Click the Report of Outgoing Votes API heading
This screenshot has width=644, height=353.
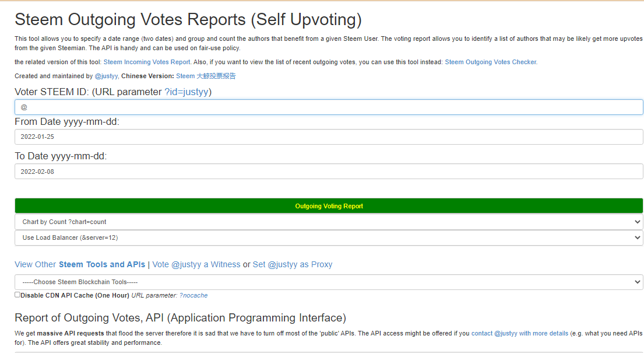(x=180, y=318)
